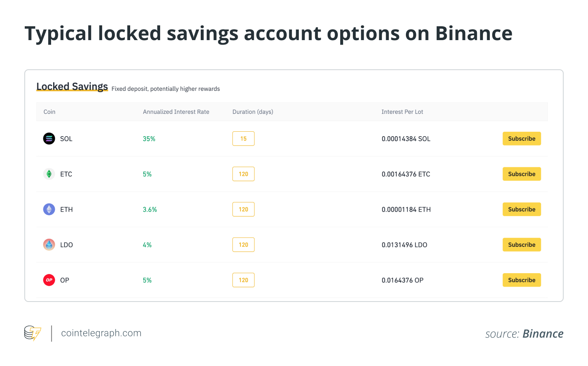The height and width of the screenshot is (366, 588).
Task: Select the 120 day duration for ETC
Action: 243,174
